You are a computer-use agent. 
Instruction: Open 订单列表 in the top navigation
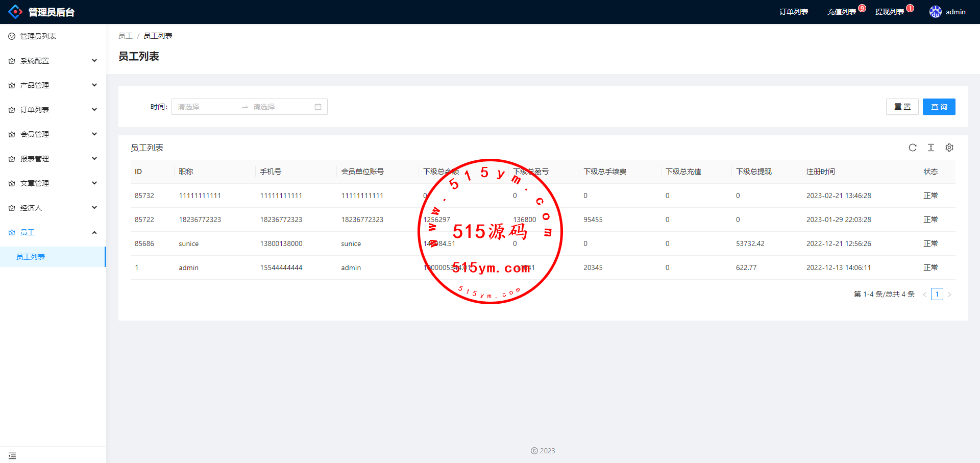click(x=793, y=12)
